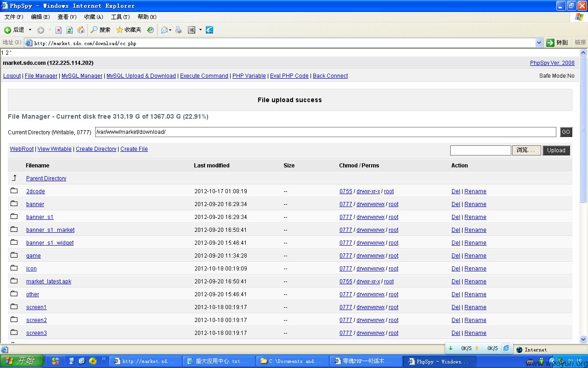This screenshot has width=588, height=368.
Task: Open the Back Connect link
Action: pos(330,76)
